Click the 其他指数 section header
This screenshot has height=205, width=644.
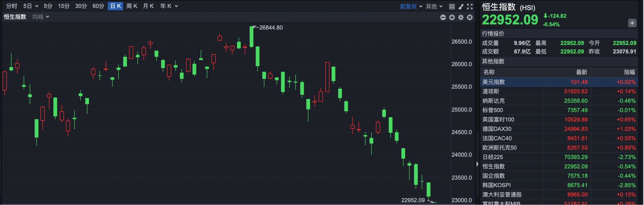[493, 61]
